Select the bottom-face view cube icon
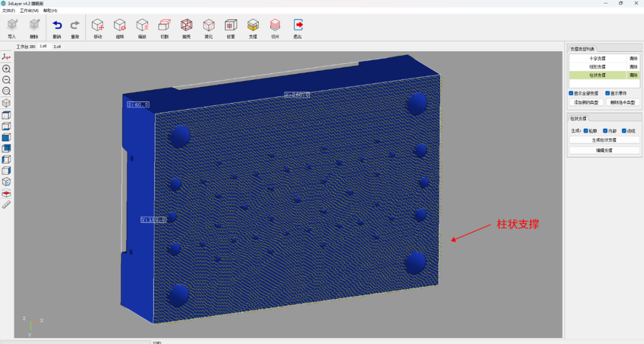The height and width of the screenshot is (344, 644). pos(6,126)
